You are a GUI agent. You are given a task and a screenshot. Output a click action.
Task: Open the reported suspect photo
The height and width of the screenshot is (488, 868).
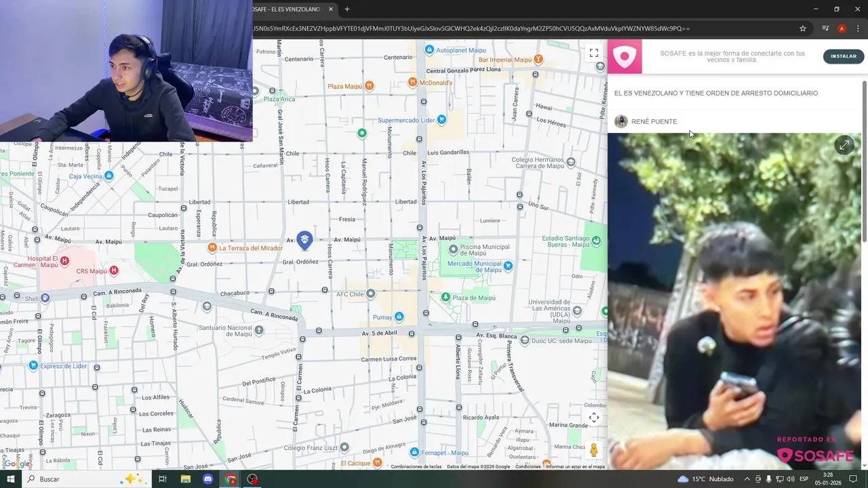pyautogui.click(x=734, y=301)
